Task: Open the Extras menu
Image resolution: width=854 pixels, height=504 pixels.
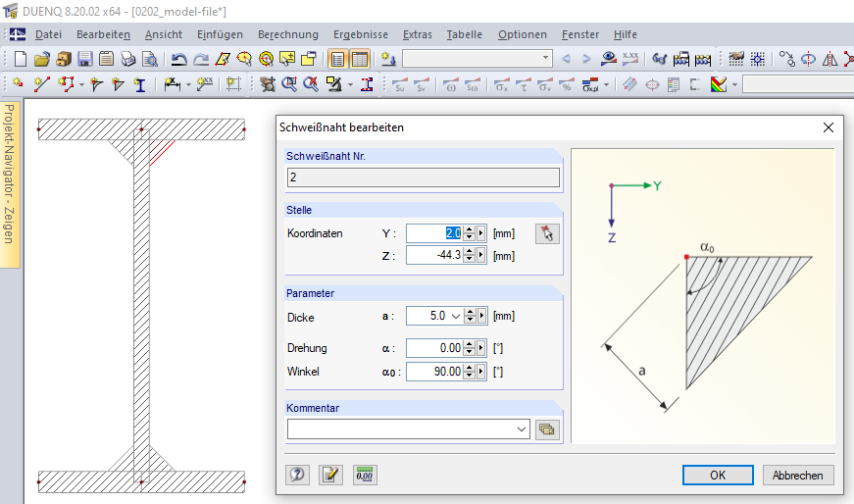Action: (418, 34)
